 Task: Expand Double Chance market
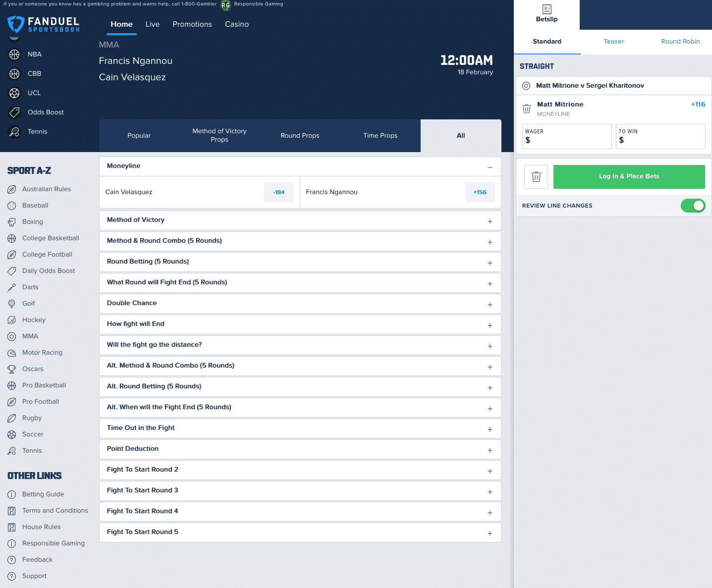coord(490,305)
